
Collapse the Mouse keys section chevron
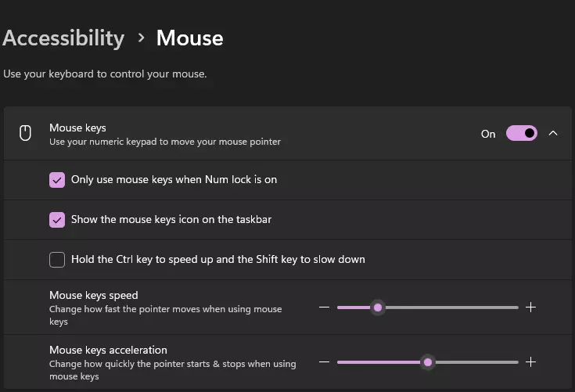tap(553, 133)
